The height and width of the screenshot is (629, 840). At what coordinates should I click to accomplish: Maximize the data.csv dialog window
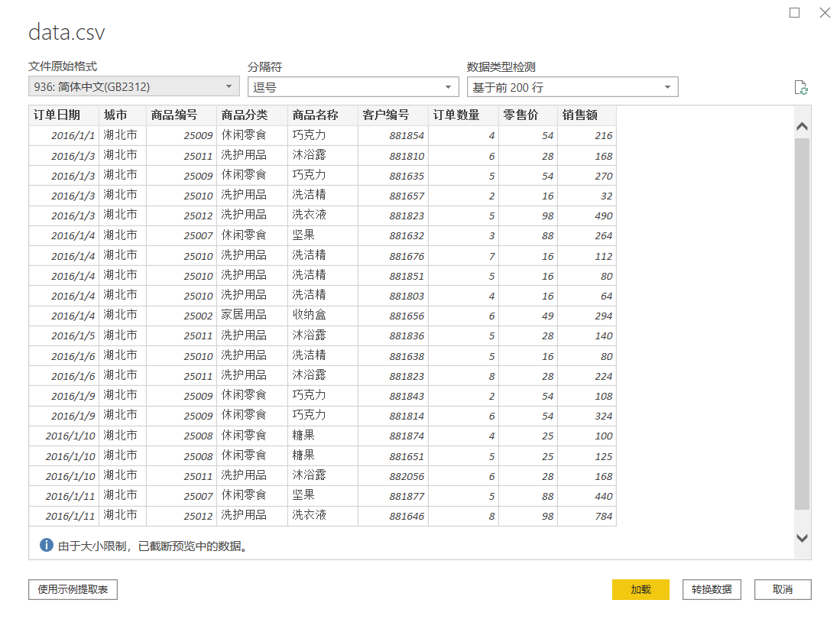click(x=794, y=12)
